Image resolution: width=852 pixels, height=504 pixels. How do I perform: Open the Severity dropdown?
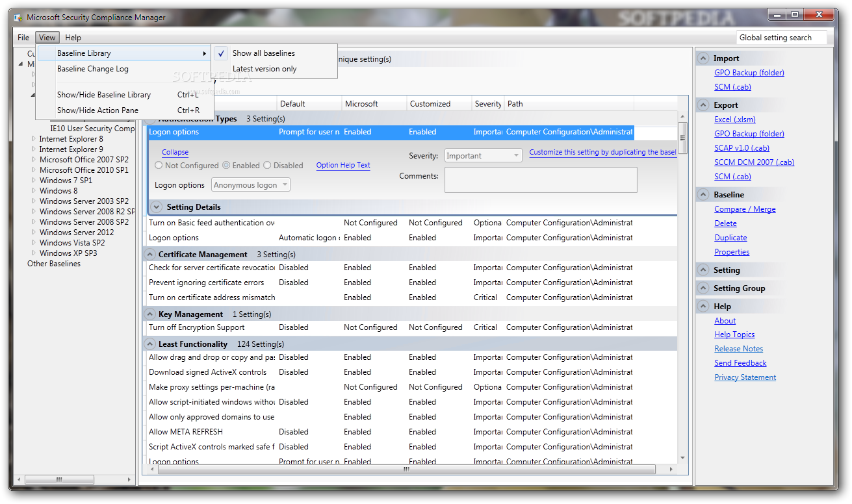click(x=484, y=156)
